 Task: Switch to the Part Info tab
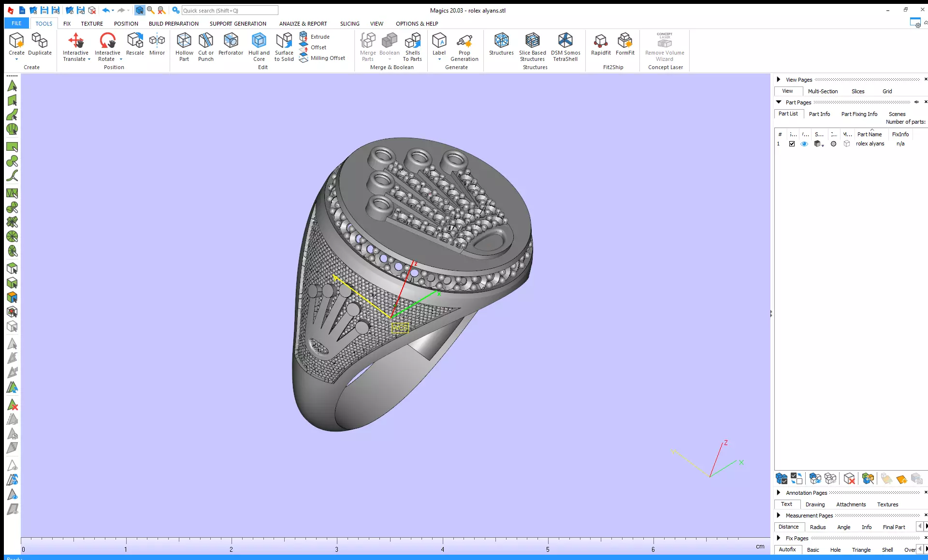tap(819, 114)
